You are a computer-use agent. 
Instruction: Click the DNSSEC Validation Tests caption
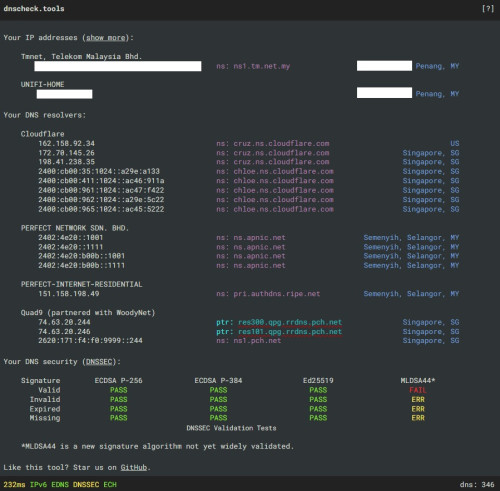point(231,428)
